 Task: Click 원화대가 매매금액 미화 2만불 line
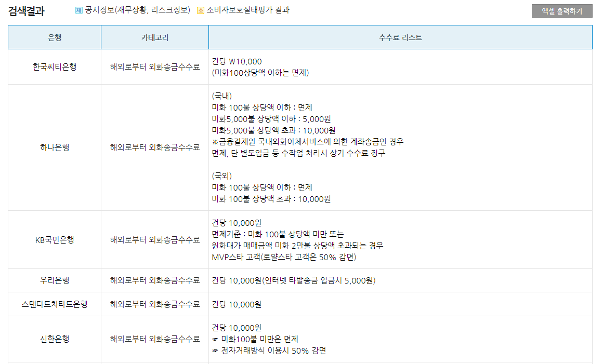point(297,246)
